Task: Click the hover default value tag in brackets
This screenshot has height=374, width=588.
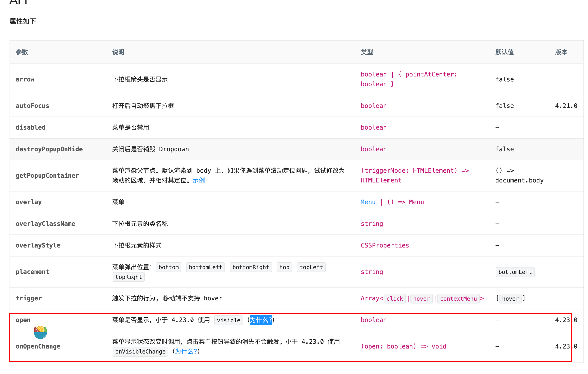Action: tap(510, 299)
